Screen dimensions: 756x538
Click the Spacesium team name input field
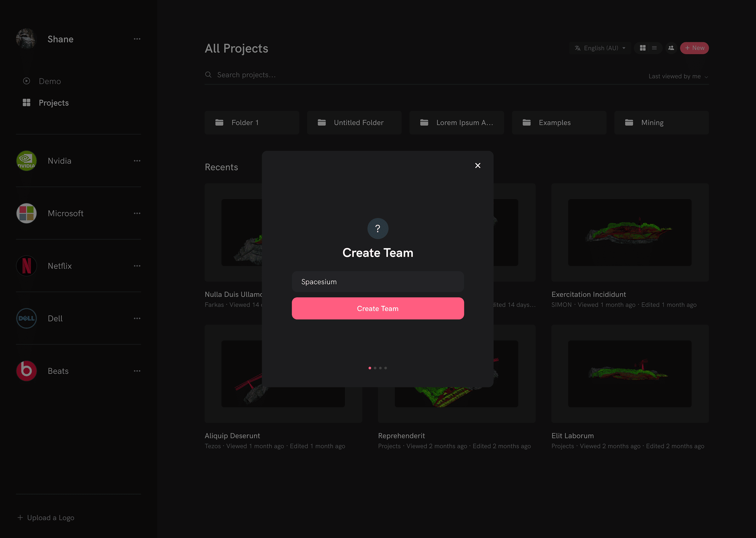[378, 282]
